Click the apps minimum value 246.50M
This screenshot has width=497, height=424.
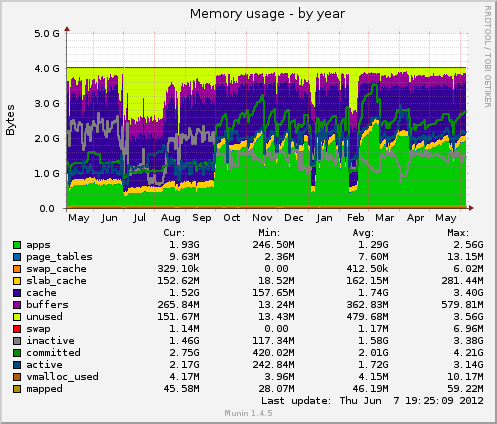[x=273, y=245]
